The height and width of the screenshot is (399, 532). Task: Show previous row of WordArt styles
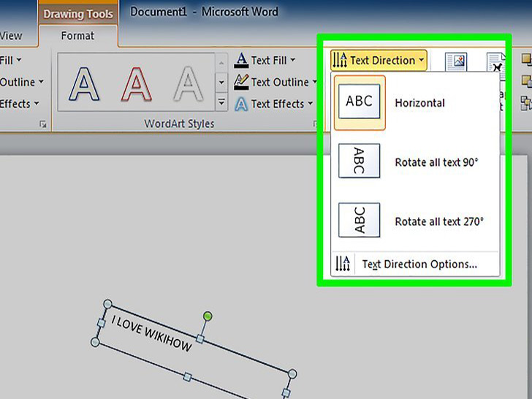tap(221, 63)
